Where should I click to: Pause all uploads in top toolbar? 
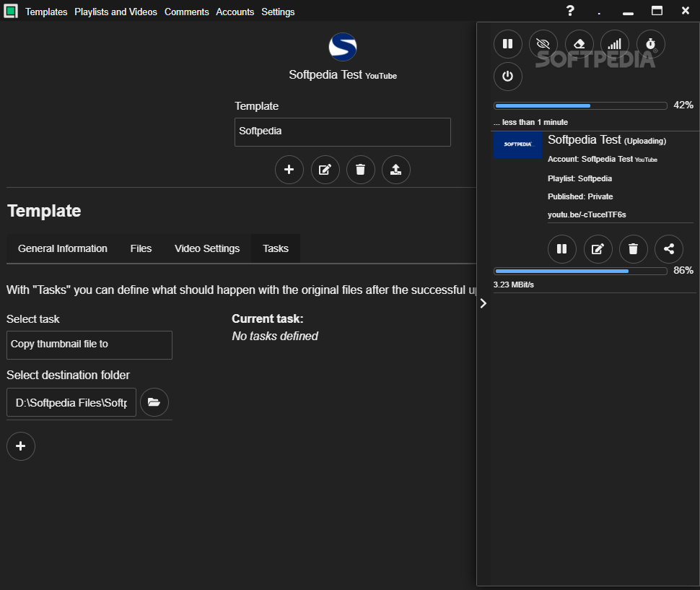point(508,44)
